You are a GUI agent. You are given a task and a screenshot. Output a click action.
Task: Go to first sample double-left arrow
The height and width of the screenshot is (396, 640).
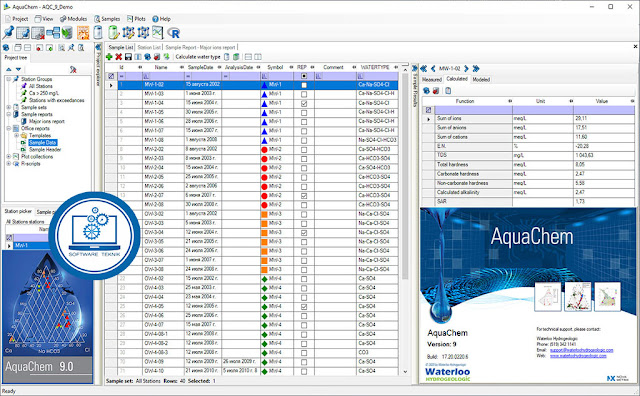tap(424, 69)
